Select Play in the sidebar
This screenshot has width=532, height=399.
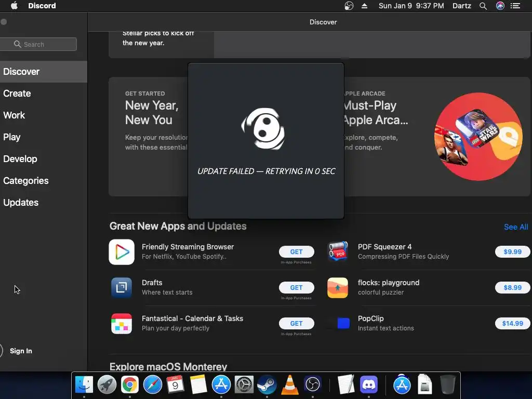pos(44,137)
